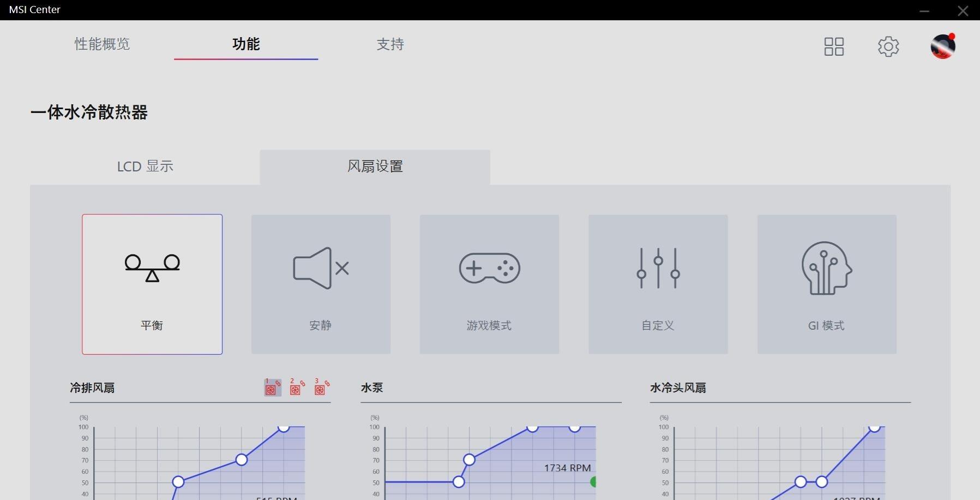Select the GI 模式 profile card
980x500 pixels.
[826, 284]
